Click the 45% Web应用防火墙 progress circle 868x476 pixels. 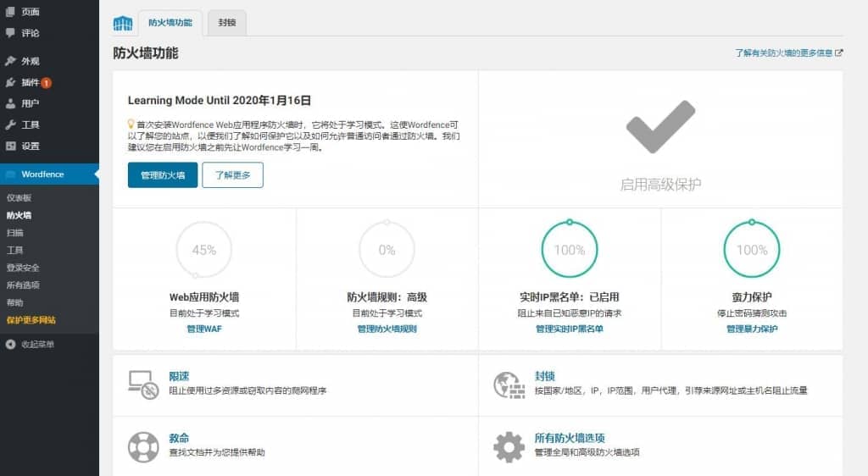click(x=204, y=250)
